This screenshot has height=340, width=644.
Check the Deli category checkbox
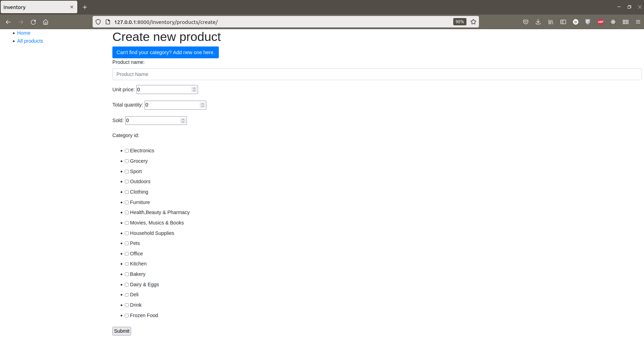click(x=127, y=295)
